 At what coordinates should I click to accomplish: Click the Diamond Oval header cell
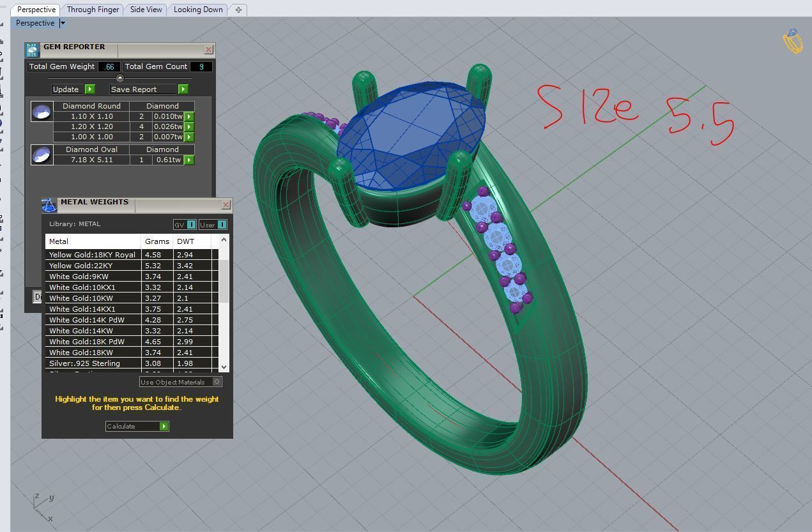point(91,149)
